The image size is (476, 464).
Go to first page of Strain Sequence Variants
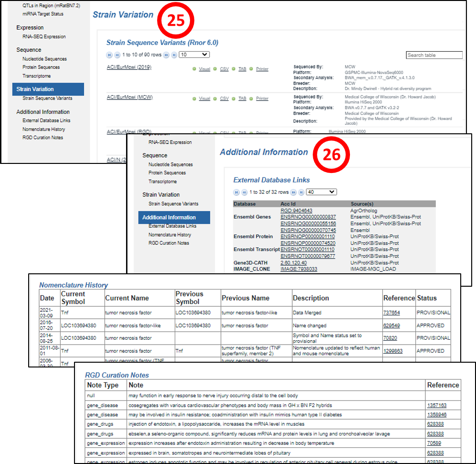(109, 55)
